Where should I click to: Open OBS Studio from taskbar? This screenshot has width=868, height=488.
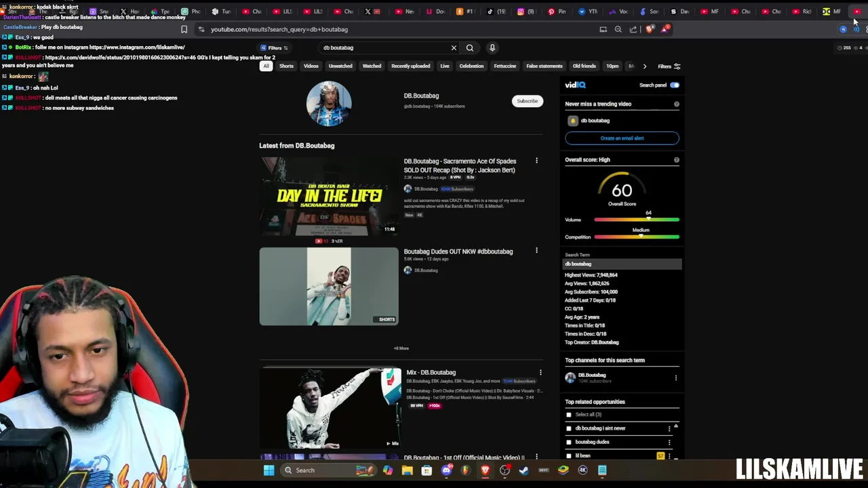pyautogui.click(x=505, y=470)
